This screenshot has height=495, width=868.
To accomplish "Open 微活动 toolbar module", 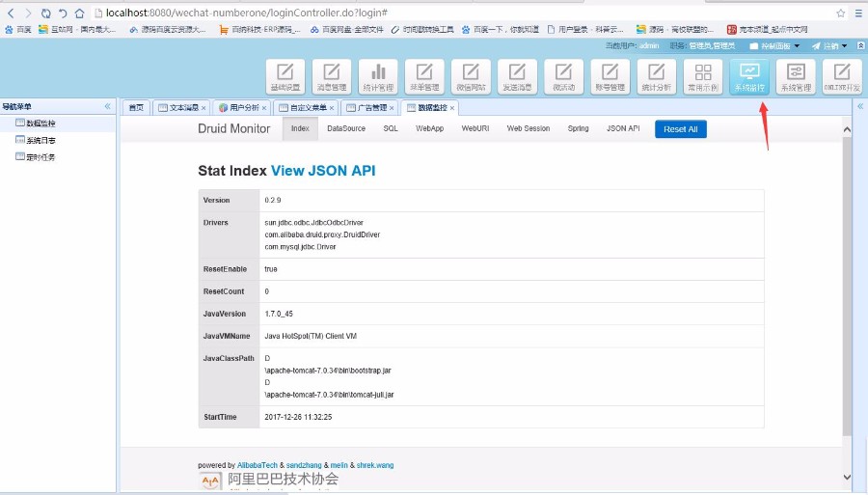I will pyautogui.click(x=563, y=76).
